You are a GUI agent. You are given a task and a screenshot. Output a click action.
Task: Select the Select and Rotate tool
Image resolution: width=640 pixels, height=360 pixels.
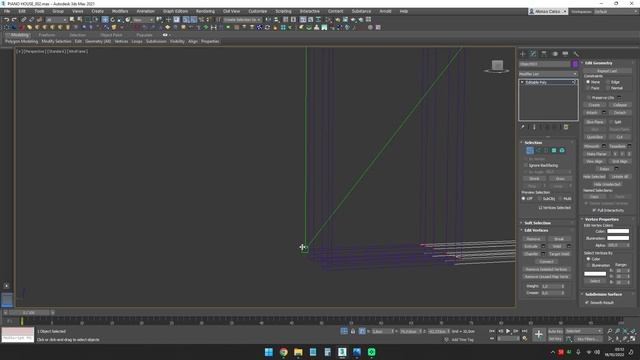point(113,20)
